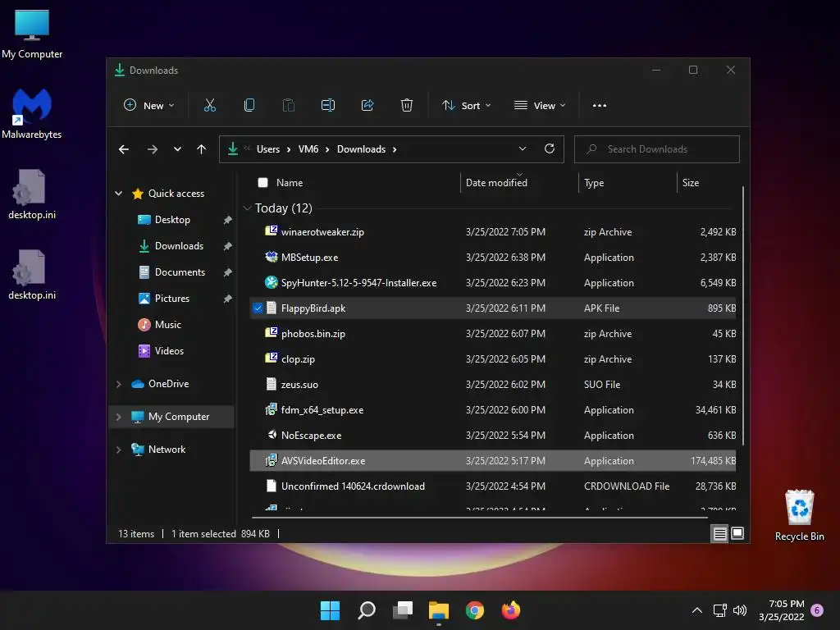Select the MBSetup.exe file icon
840x630 pixels.
pos(271,257)
